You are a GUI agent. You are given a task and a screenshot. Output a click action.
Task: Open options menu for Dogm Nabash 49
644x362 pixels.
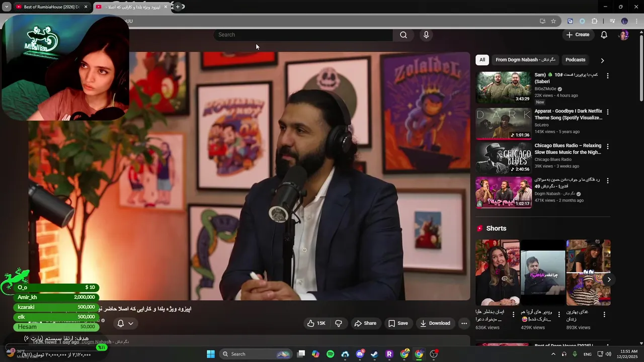click(x=607, y=180)
